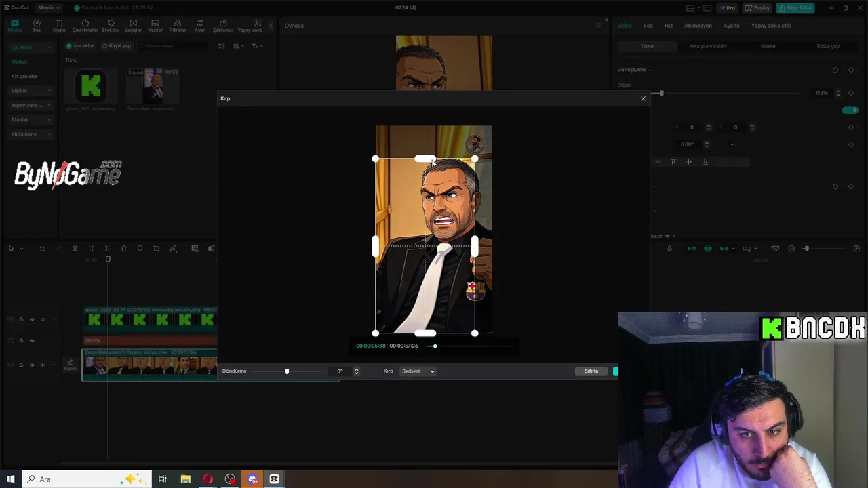Click the split clip icon in timeline toolbar
This screenshot has width=868, height=488.
(75, 249)
